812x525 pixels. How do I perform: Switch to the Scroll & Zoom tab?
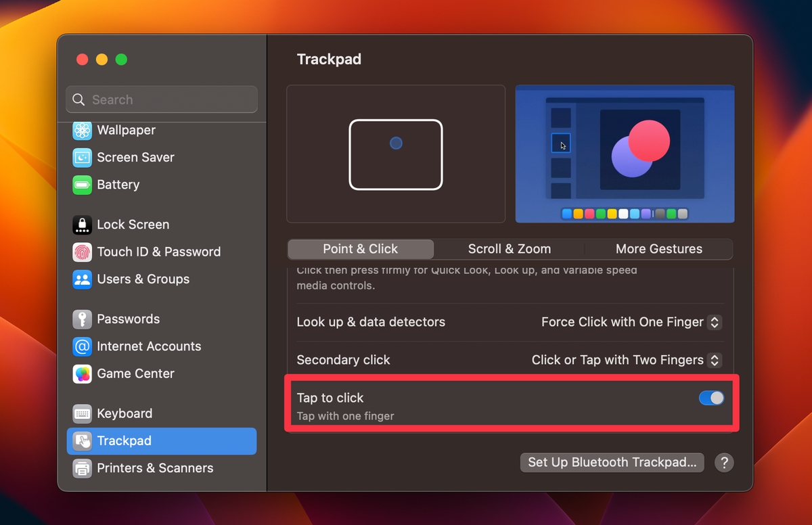509,249
